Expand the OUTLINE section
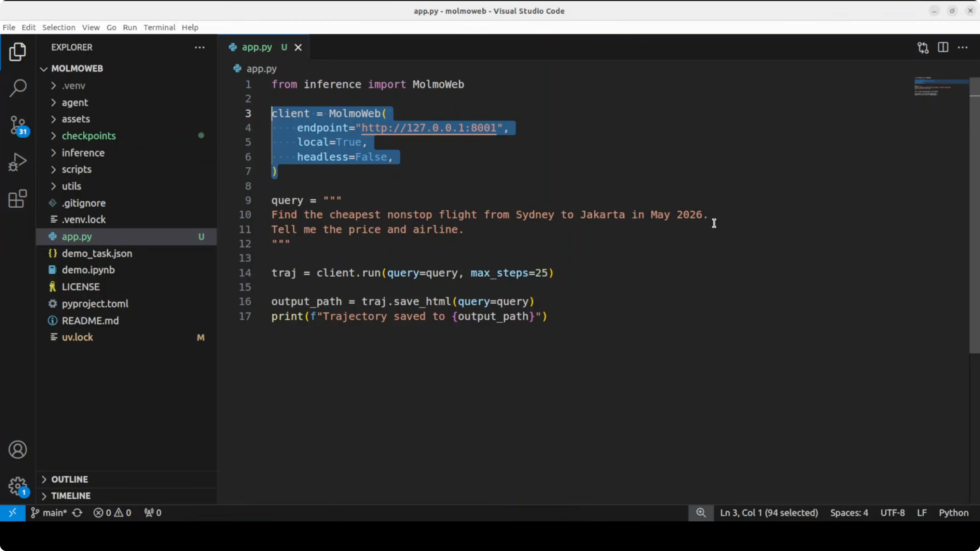This screenshot has height=551, width=980. [70, 479]
